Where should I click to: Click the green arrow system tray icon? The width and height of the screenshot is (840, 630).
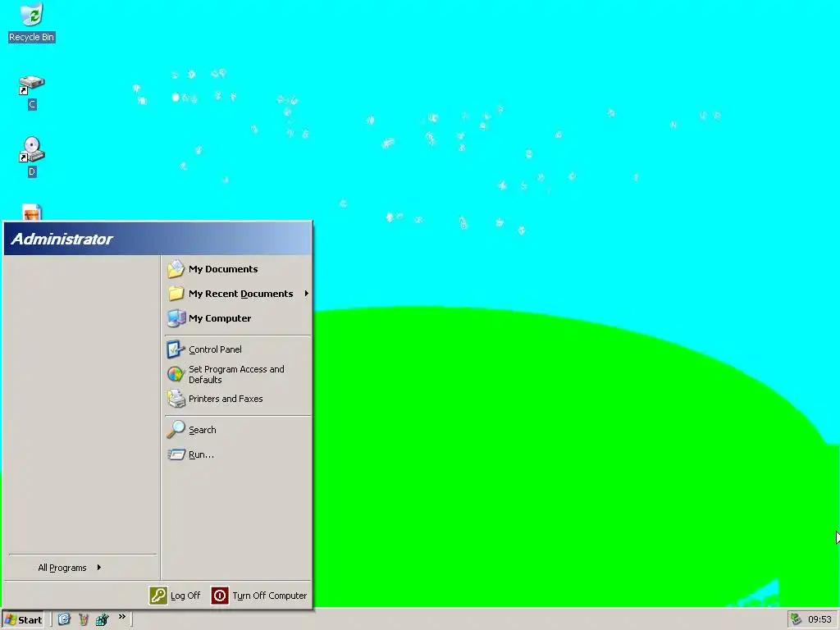click(x=796, y=619)
